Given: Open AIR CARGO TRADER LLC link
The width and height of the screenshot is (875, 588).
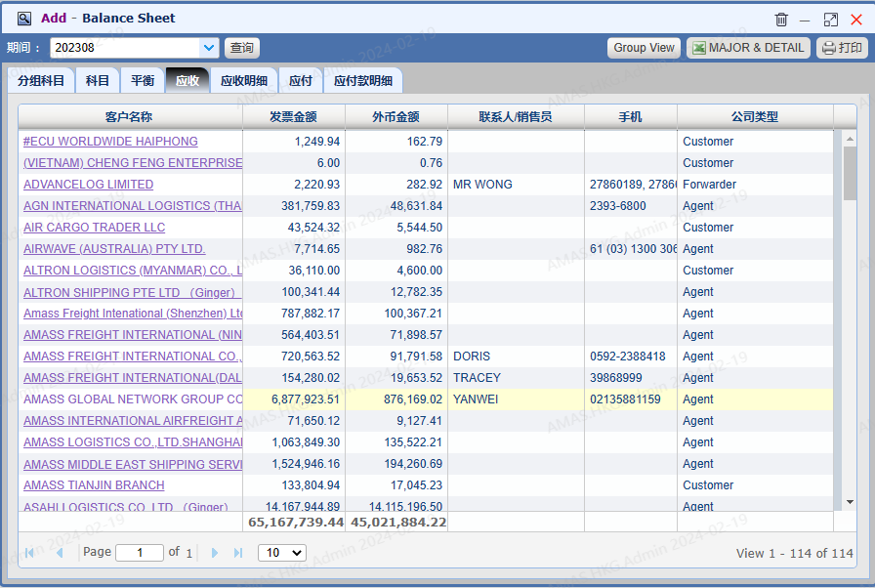Looking at the screenshot, I should (x=95, y=228).
